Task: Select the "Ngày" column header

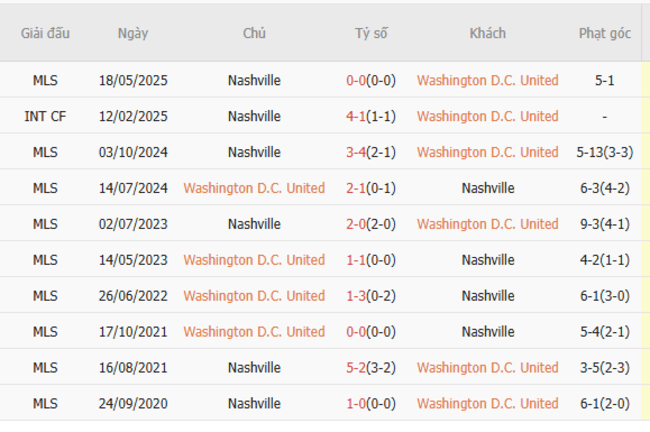Action: point(132,33)
